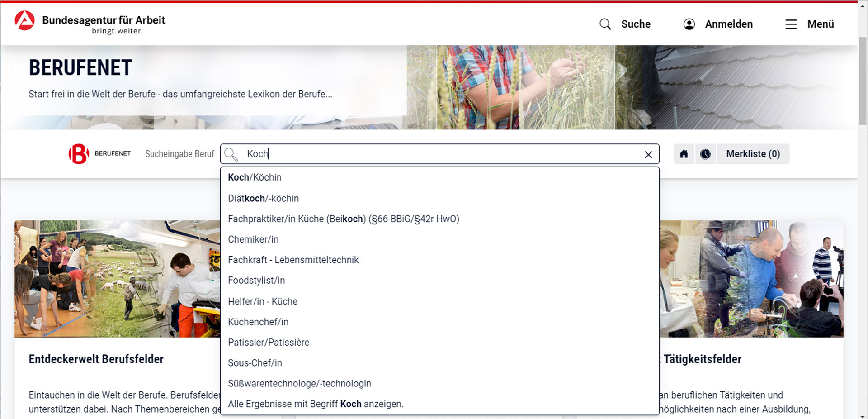This screenshot has width=868, height=419.
Task: Choose Diätkoch/-köchin from suggestions
Action: click(263, 198)
